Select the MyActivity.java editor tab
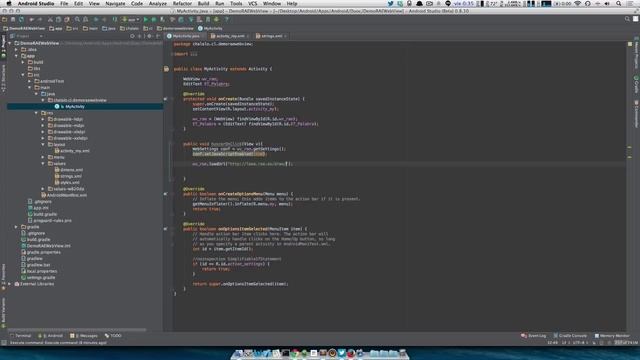This screenshot has height=360, width=640. [186, 36]
